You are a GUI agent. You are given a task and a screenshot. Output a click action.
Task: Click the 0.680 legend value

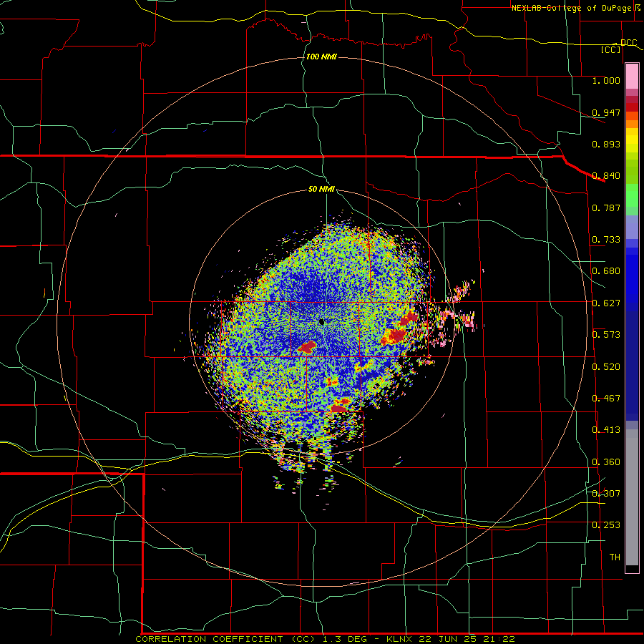click(x=606, y=271)
